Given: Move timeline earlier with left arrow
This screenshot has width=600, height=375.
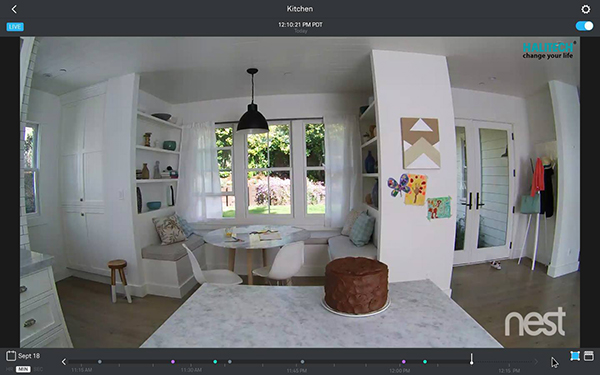Looking at the screenshot, I should coord(64,362).
